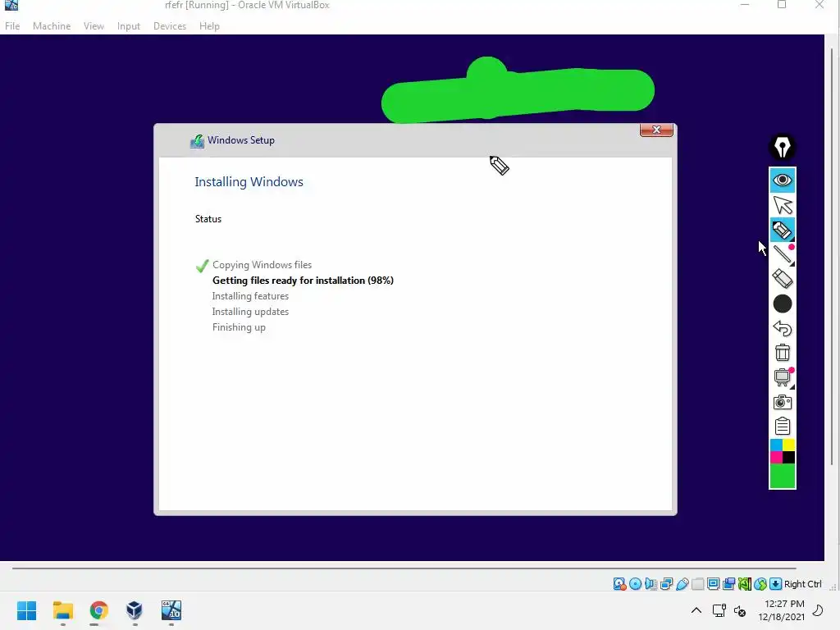The image size is (840, 630).
Task: Click the network adapters status icon
Action: tap(666, 584)
